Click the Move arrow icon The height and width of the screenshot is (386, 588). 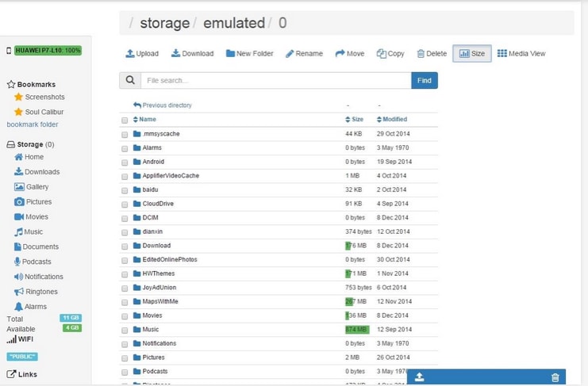pyautogui.click(x=340, y=54)
